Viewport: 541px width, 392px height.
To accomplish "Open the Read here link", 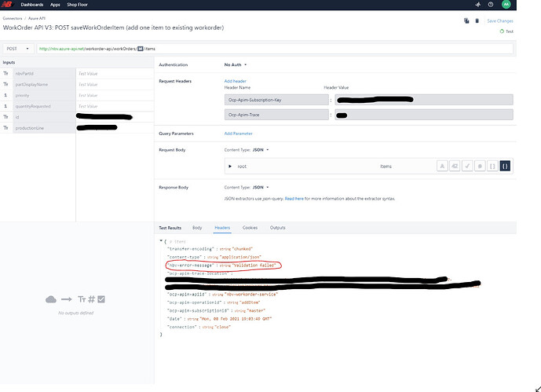I will 294,199.
